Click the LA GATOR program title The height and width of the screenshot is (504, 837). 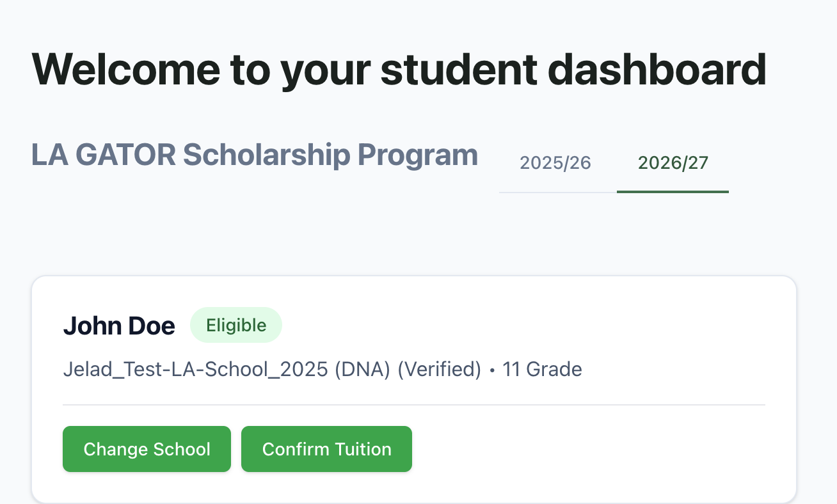[103, 155]
